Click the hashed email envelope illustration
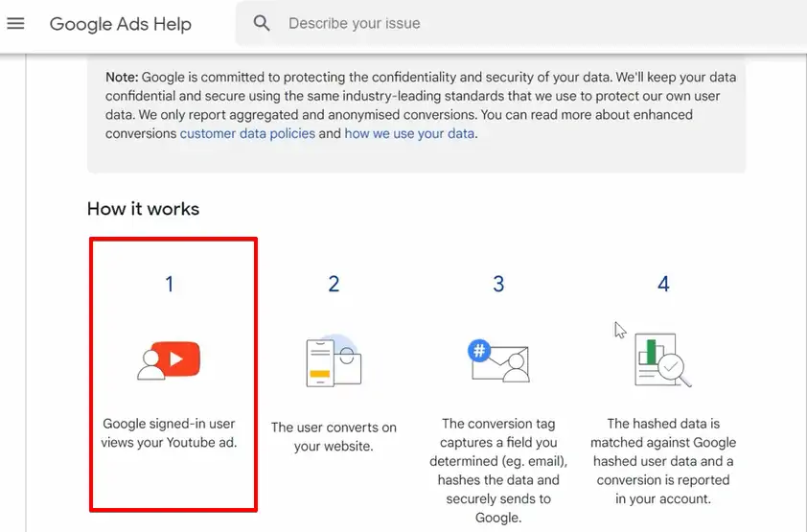This screenshot has width=807, height=532. 498,360
